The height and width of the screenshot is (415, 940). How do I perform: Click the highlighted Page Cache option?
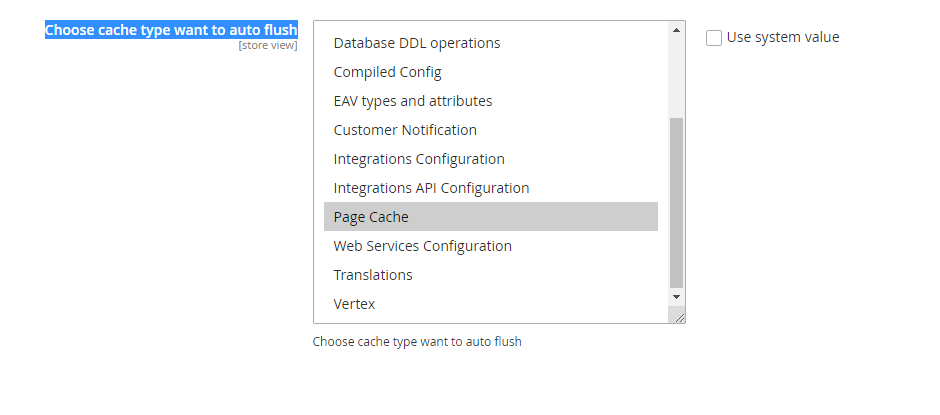point(371,217)
